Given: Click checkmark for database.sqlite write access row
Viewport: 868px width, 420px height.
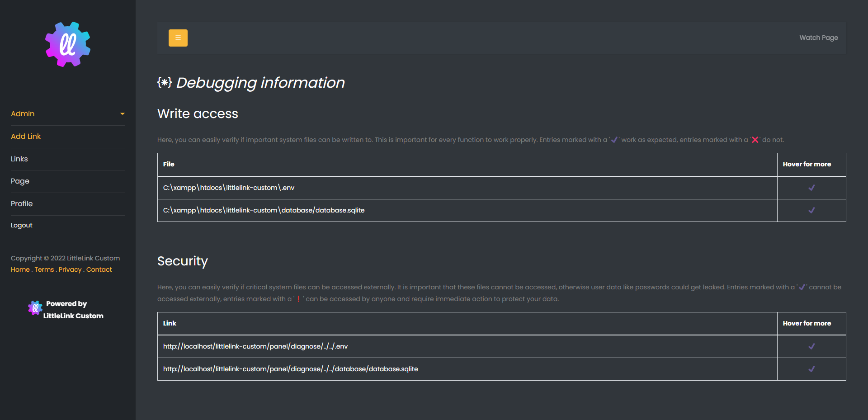Looking at the screenshot, I should tap(811, 210).
